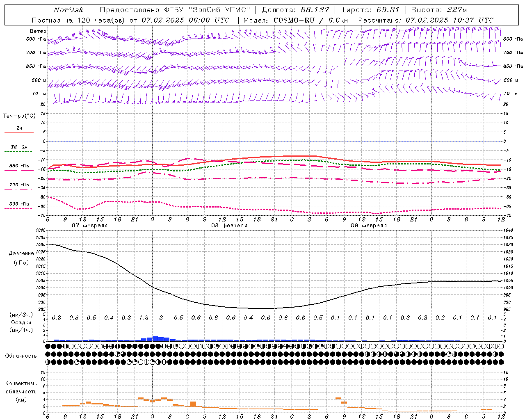Click the "Ветер" wind panel label
Screen dimensions: 525x420
(x=38, y=31)
